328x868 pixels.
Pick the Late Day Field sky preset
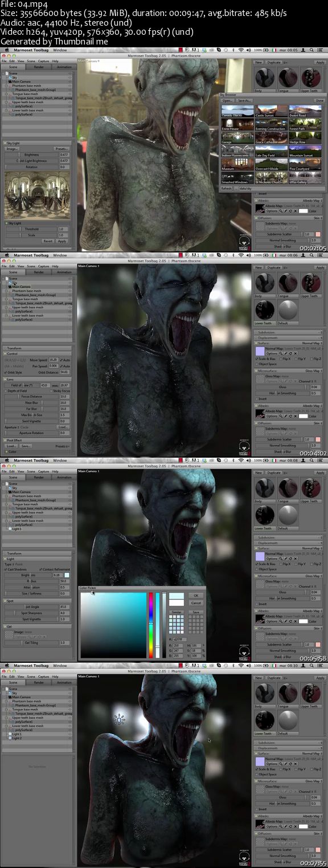point(271,151)
